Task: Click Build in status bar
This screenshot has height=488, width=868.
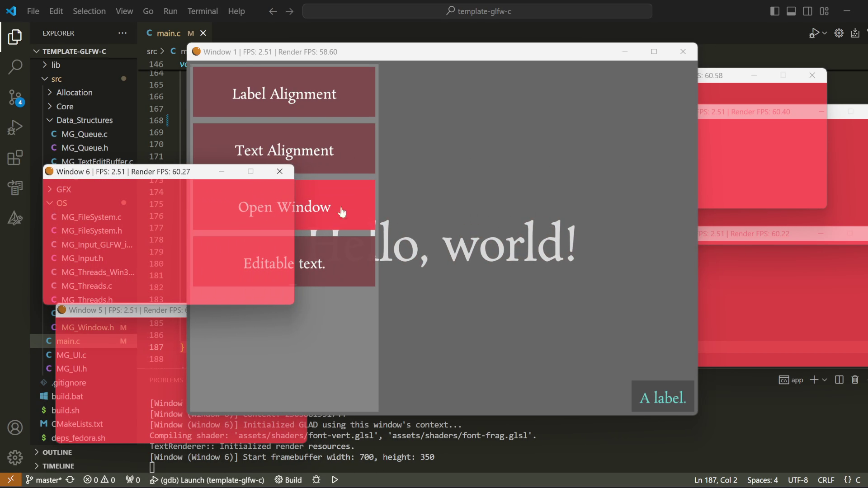Action: [288, 480]
